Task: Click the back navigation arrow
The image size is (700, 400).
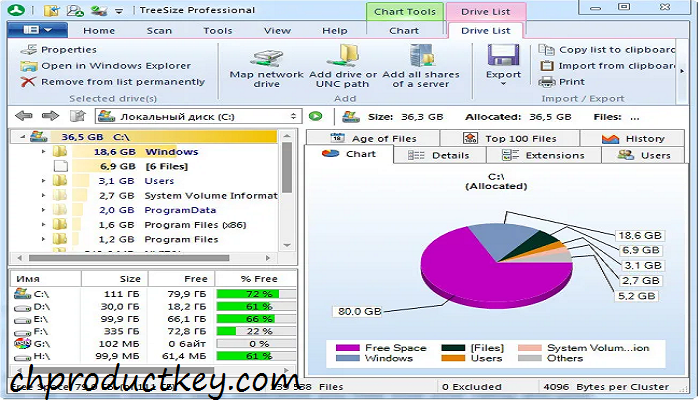Action: [x=24, y=116]
